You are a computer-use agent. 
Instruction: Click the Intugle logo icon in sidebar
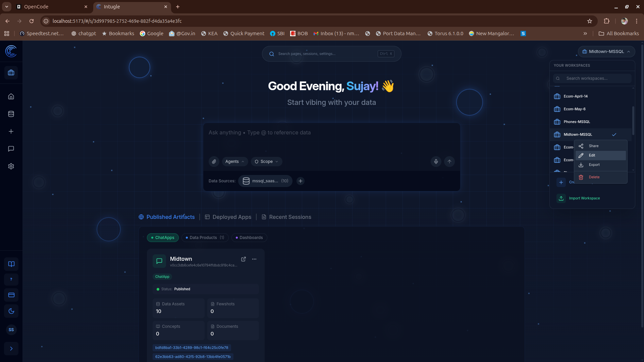11,51
